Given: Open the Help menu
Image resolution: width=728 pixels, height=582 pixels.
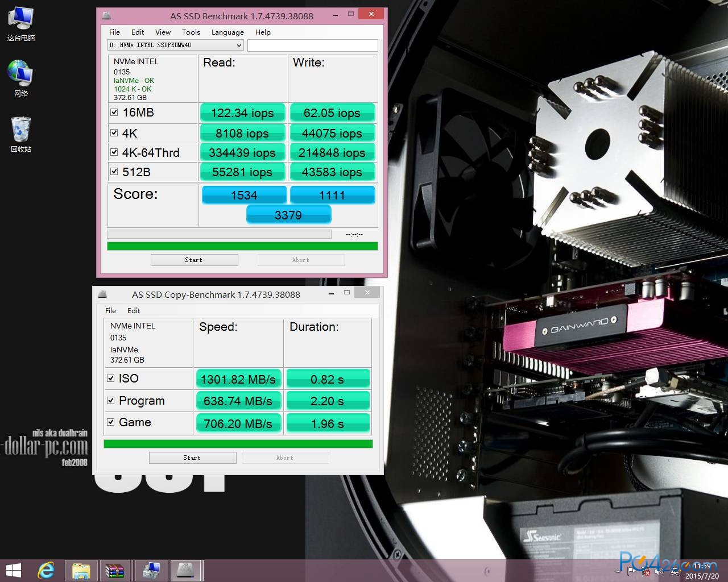Looking at the screenshot, I should [x=263, y=32].
